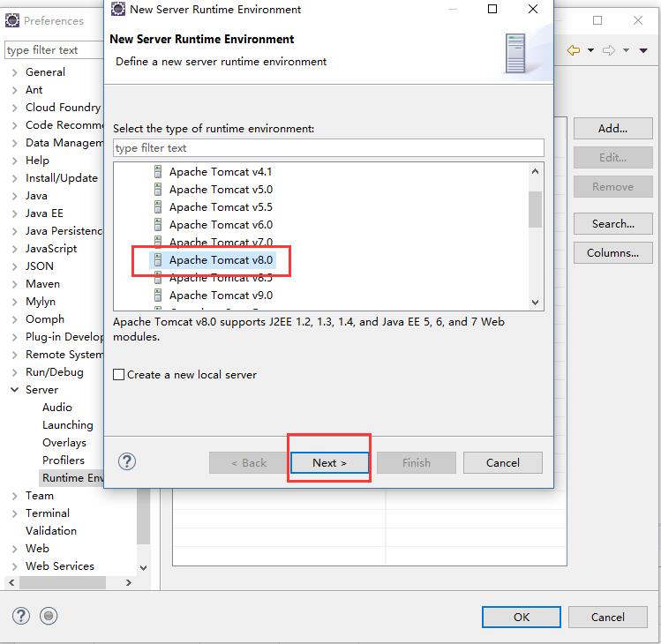This screenshot has height=644, width=661.
Task: Click the runtime list scrollbar thumb
Action: click(536, 209)
